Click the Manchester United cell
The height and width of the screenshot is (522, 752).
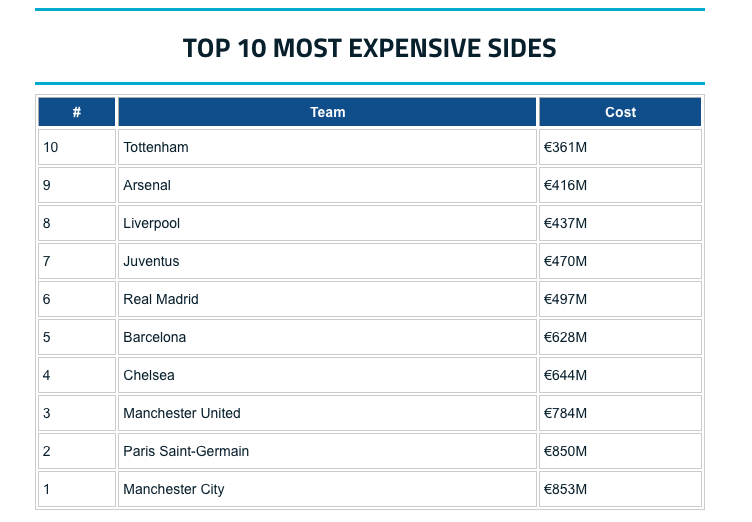click(x=182, y=413)
